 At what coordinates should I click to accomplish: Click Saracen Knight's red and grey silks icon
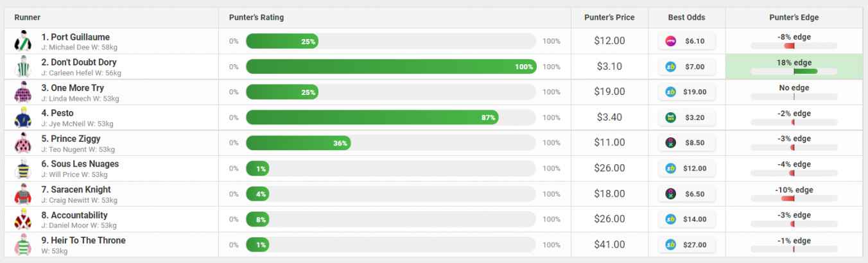(22, 194)
